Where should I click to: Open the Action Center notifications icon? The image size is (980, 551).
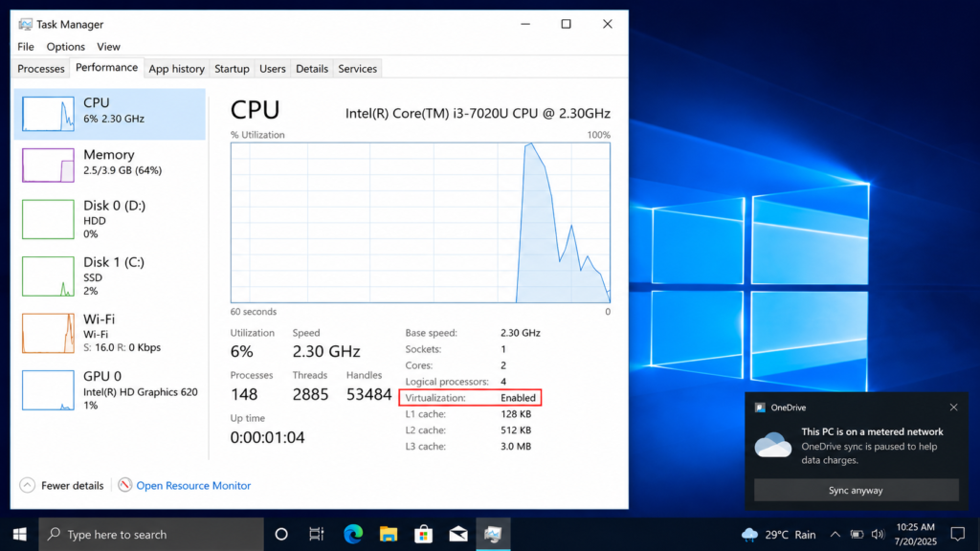click(x=957, y=534)
